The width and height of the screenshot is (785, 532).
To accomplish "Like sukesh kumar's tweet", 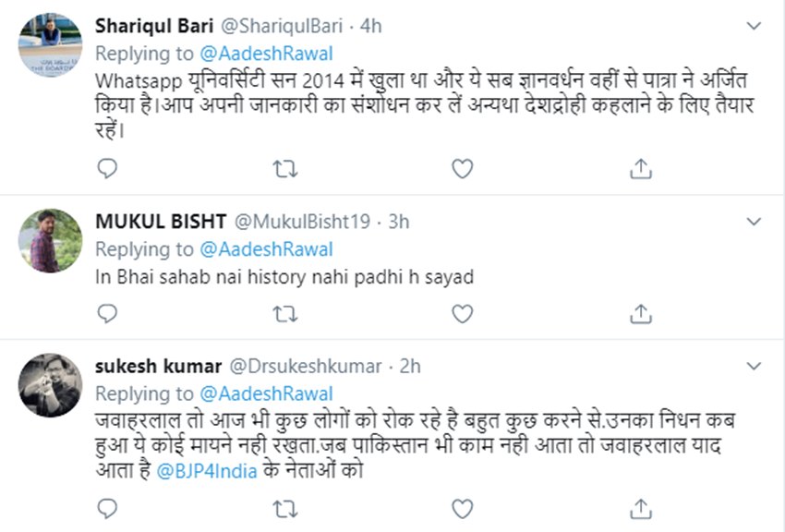I will 462,507.
